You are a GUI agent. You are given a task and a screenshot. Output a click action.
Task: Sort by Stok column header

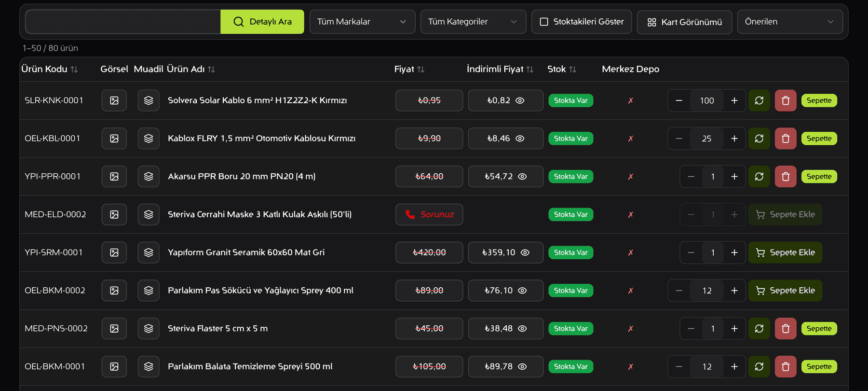562,69
